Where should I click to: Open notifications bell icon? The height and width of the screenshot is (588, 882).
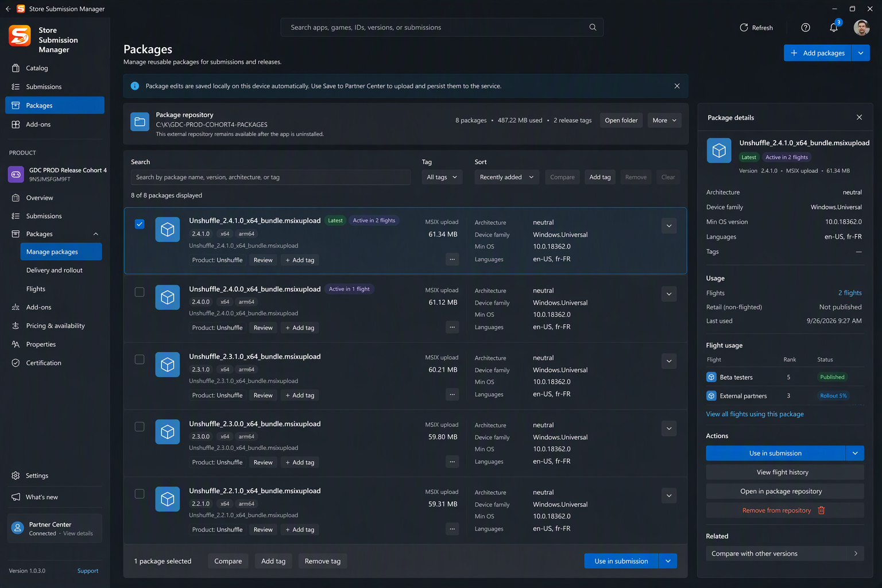[834, 28]
